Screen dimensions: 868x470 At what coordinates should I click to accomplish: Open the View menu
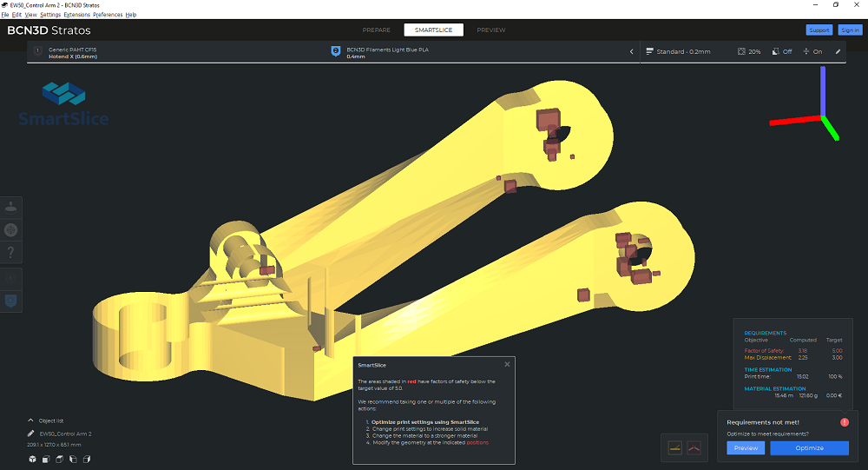coord(31,15)
